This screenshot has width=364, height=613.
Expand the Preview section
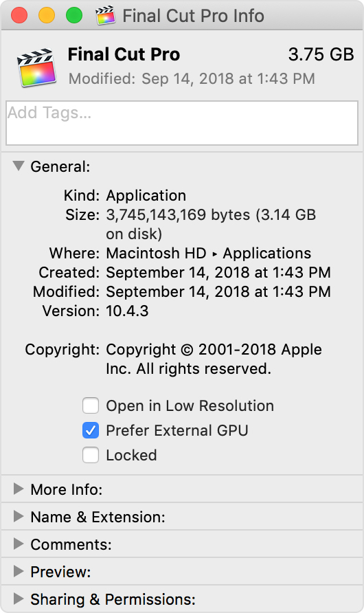pyautogui.click(x=19, y=571)
